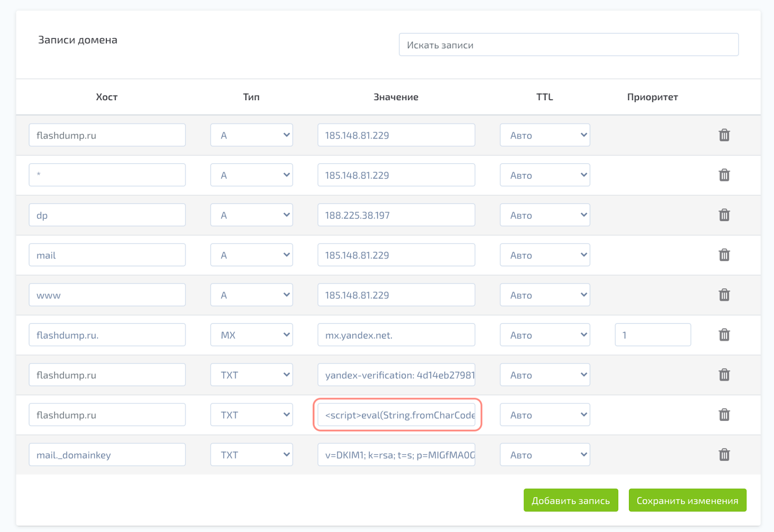Screen dimensions: 774x532
Task: Click the IP value field in mail row
Action: (396, 255)
